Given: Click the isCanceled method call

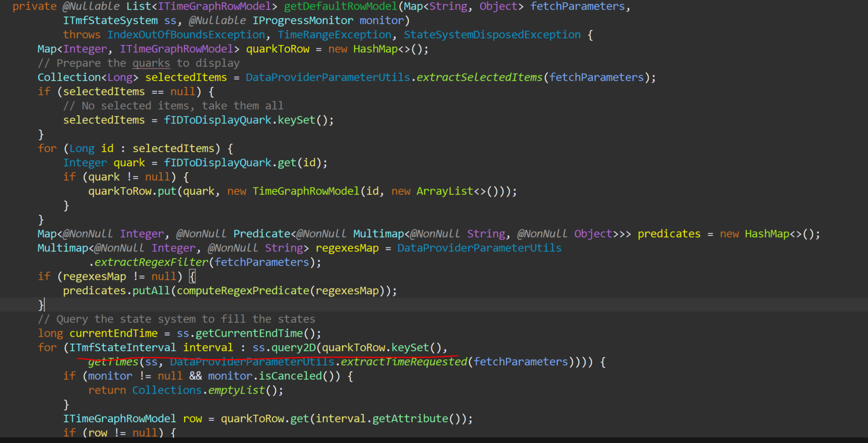Looking at the screenshot, I should tap(290, 376).
